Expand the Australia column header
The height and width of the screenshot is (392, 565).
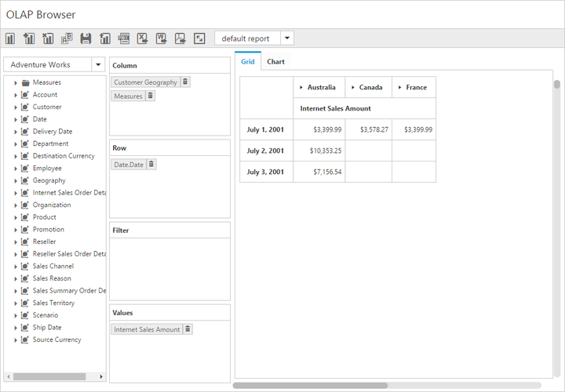tap(301, 88)
